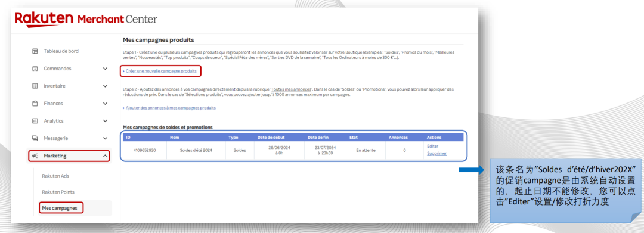
Task: Click the Tableau de bord sidebar icon
Action: [x=35, y=51]
